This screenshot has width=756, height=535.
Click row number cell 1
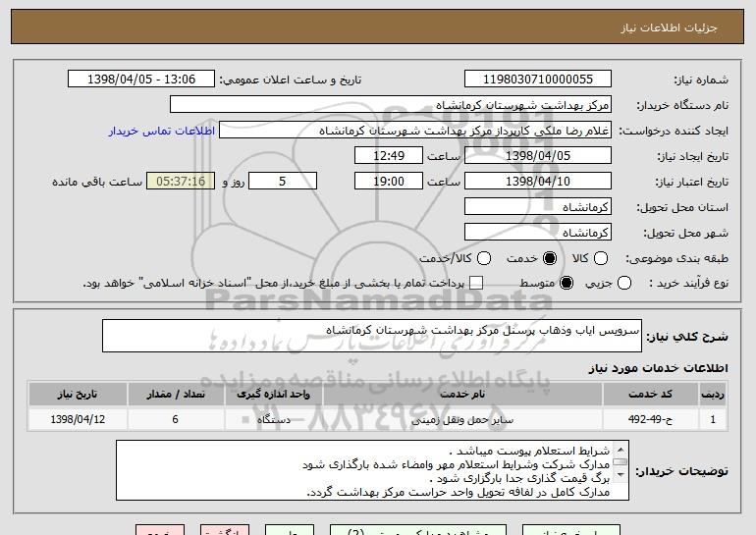[x=713, y=419]
